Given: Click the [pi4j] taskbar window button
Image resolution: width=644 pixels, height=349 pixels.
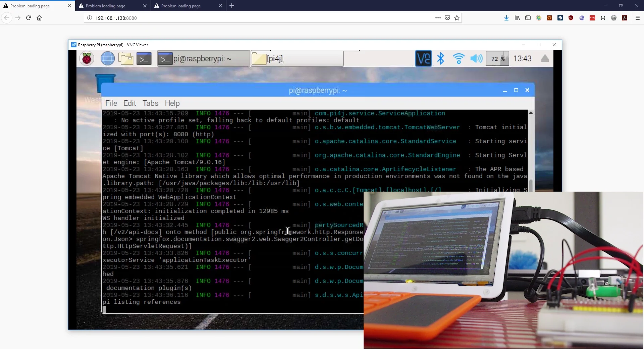Looking at the screenshot, I should [x=297, y=59].
